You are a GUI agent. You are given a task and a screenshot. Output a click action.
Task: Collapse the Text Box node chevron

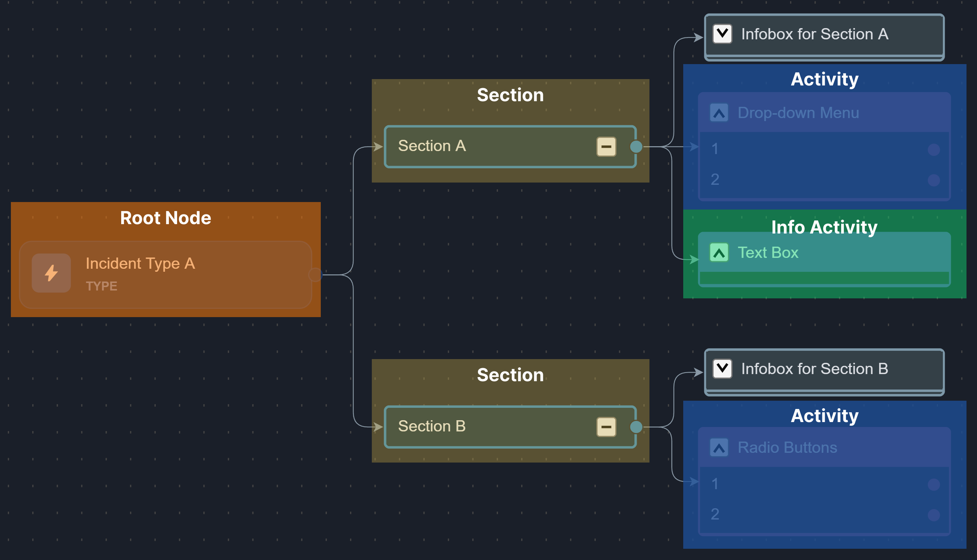click(x=719, y=253)
